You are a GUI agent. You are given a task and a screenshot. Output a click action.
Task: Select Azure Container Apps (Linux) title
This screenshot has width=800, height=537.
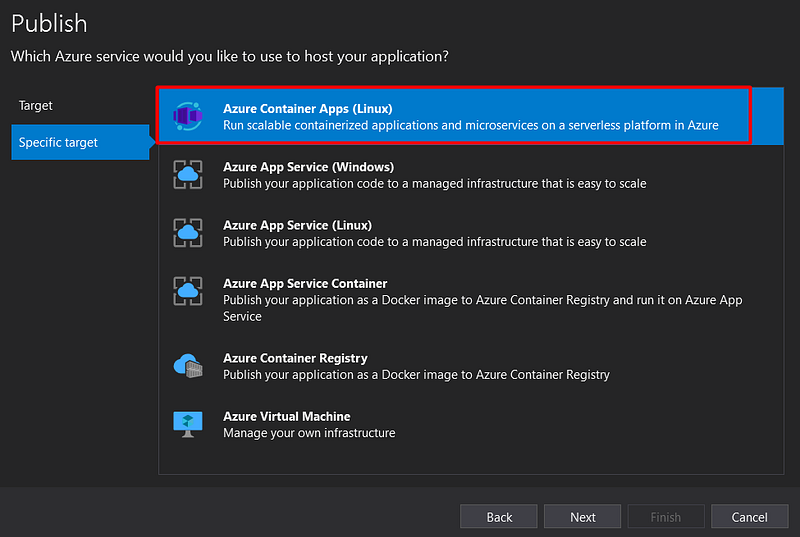coord(308,109)
